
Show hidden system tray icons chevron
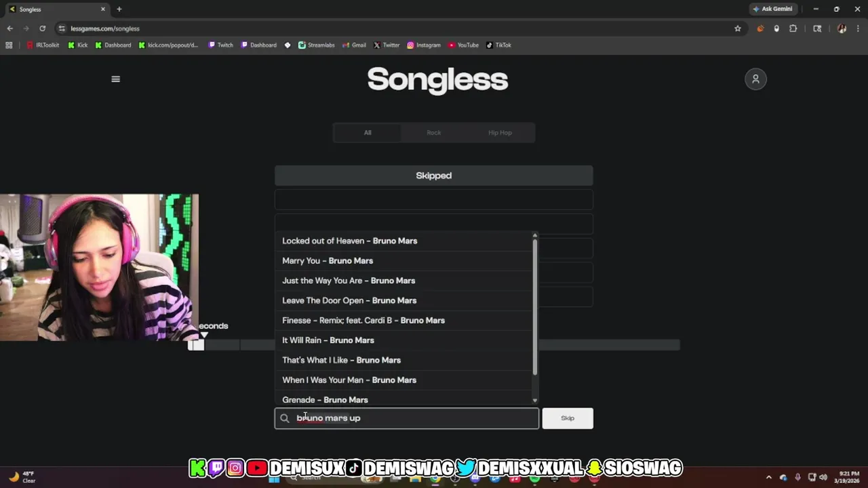click(768, 477)
